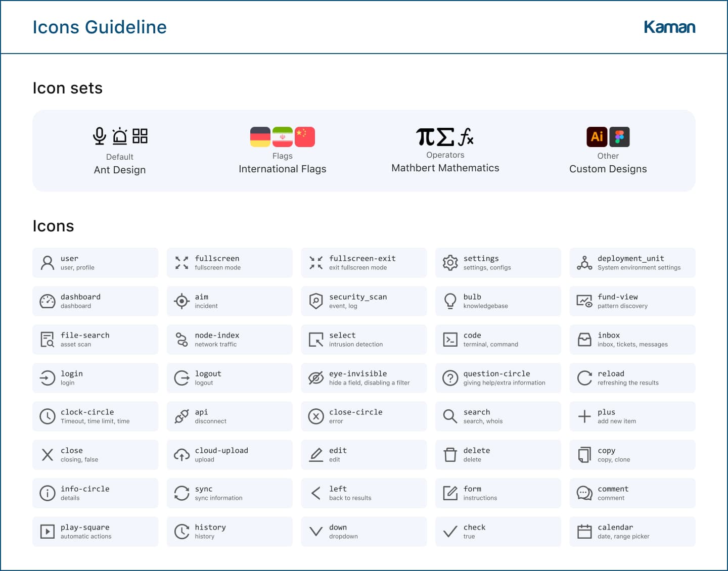
Task: Click the close-circle error icon
Action: point(316,416)
